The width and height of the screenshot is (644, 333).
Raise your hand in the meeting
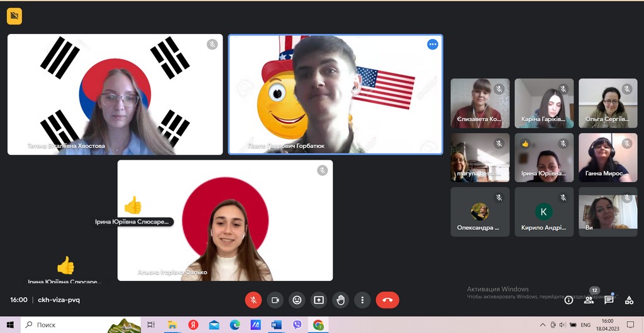[341, 300]
